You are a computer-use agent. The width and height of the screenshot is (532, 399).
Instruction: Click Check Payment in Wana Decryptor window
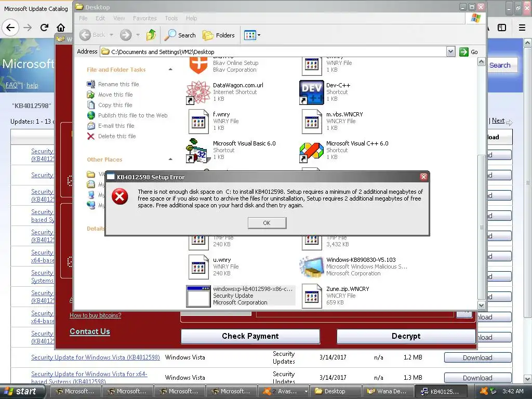pos(250,336)
